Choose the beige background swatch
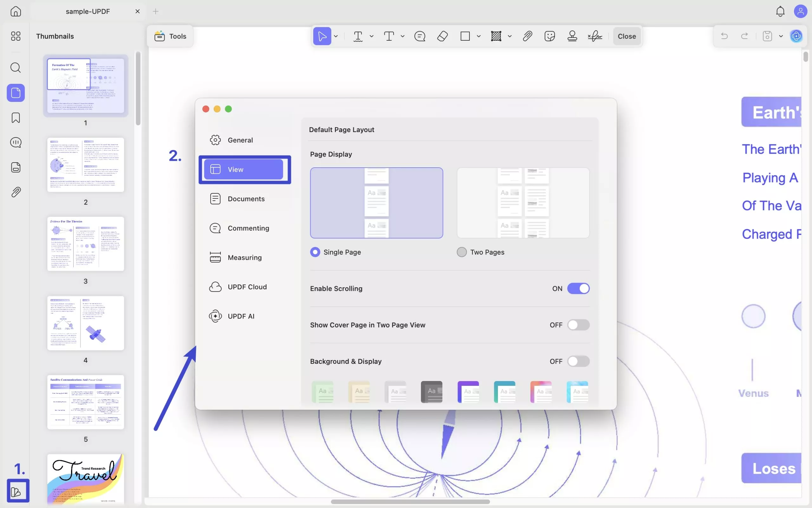The image size is (812, 508). tap(359, 392)
